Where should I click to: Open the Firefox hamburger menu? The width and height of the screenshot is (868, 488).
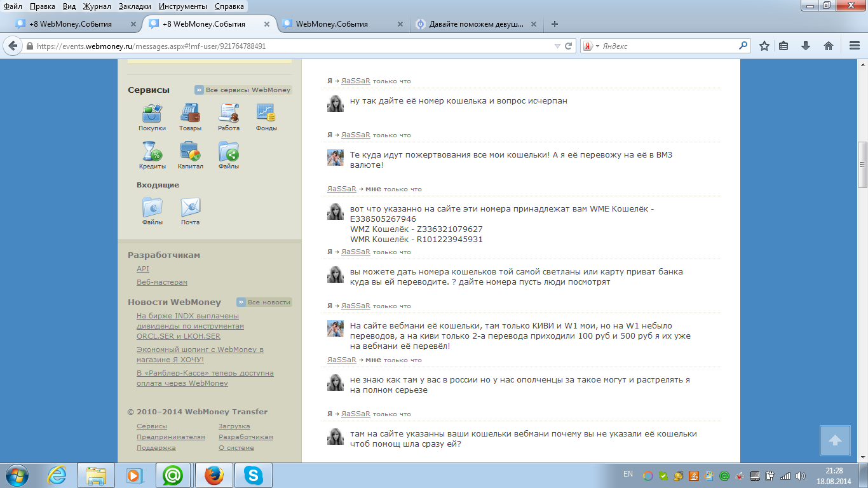click(855, 46)
